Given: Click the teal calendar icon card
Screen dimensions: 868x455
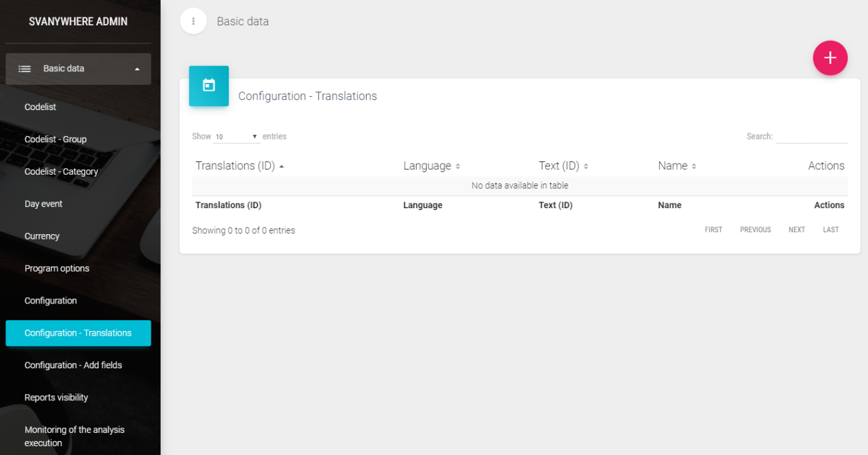Looking at the screenshot, I should tap(209, 85).
